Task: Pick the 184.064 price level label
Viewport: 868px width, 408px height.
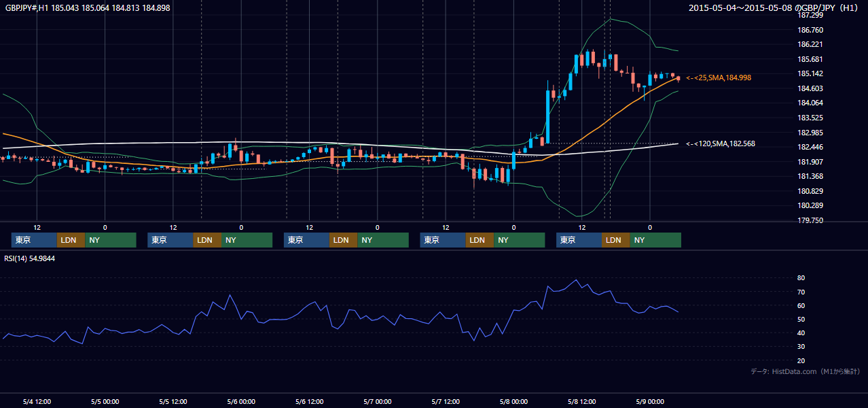Action: (x=810, y=103)
